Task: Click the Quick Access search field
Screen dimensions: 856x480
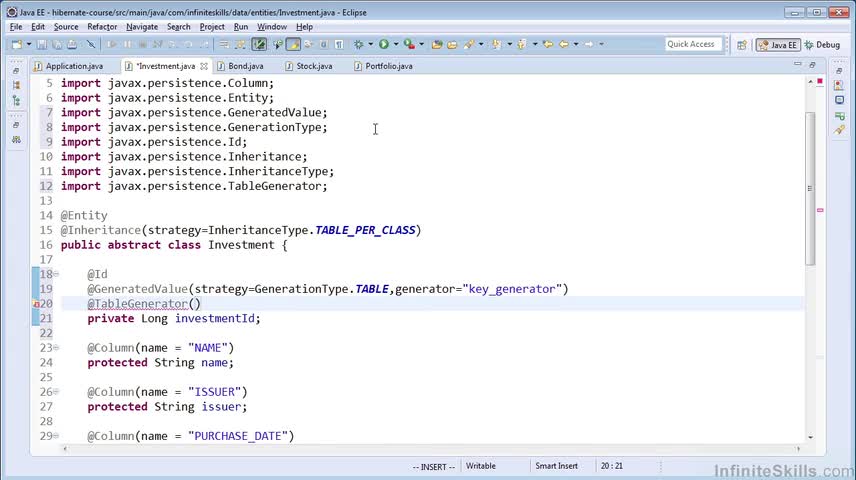Action: coord(693,44)
